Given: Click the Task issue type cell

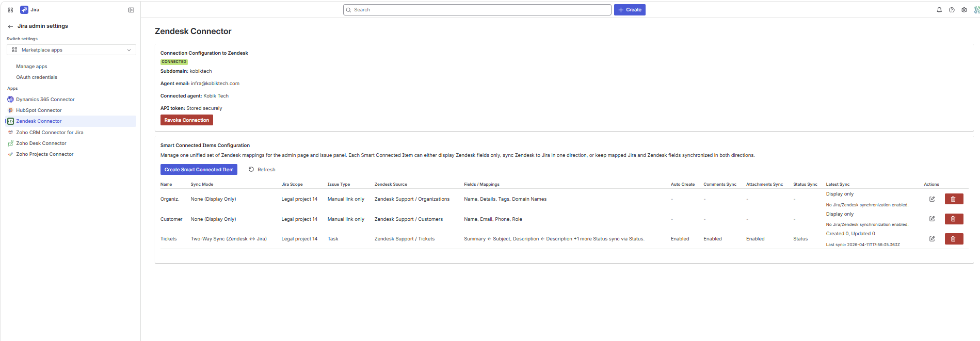Looking at the screenshot, I should point(333,239).
